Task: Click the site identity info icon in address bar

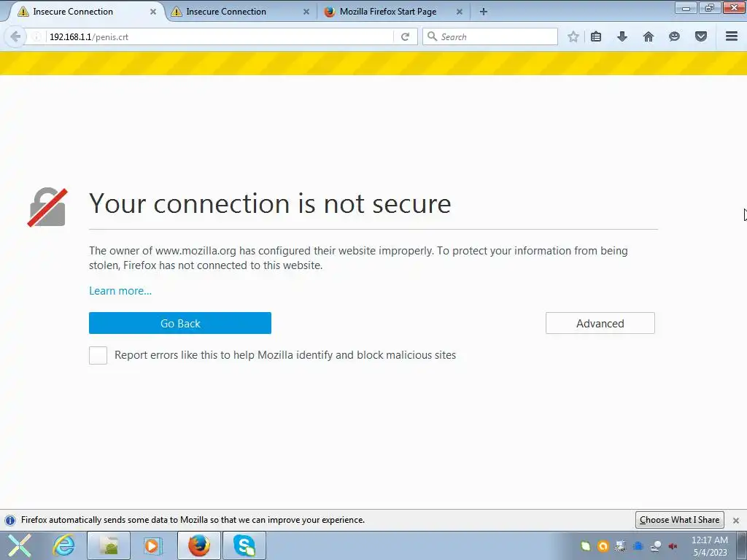Action: (x=36, y=36)
